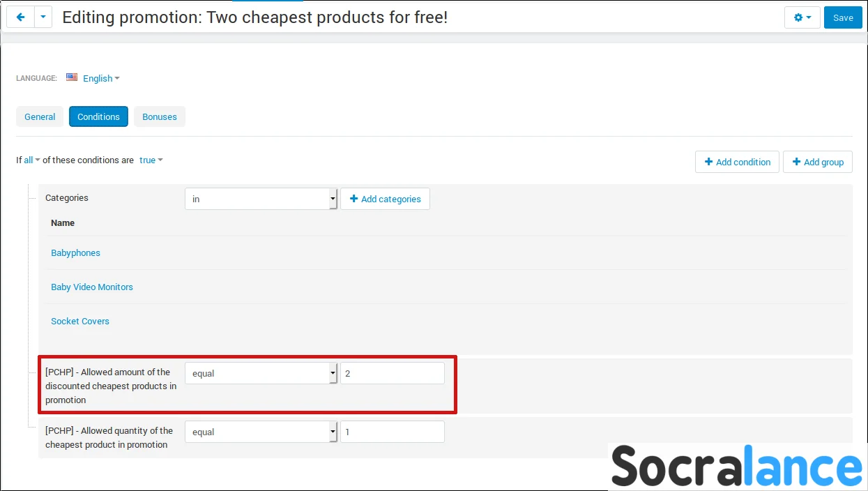Click the Add categories button
868x491 pixels.
[385, 199]
